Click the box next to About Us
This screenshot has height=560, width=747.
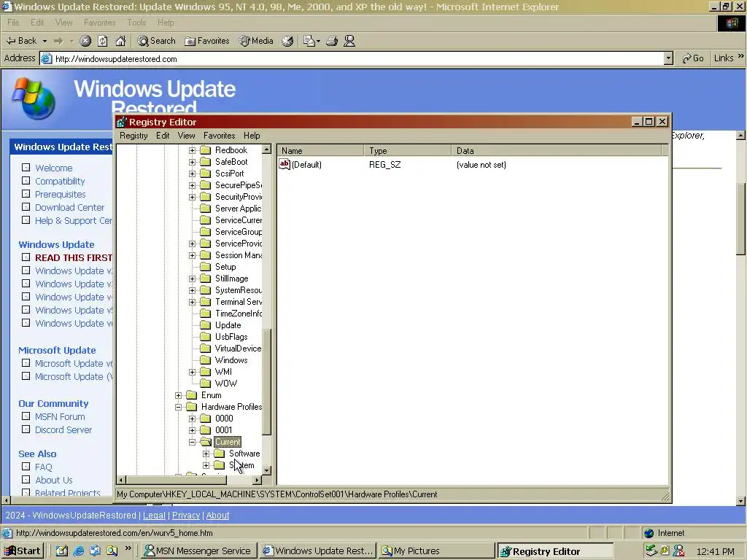(x=26, y=480)
